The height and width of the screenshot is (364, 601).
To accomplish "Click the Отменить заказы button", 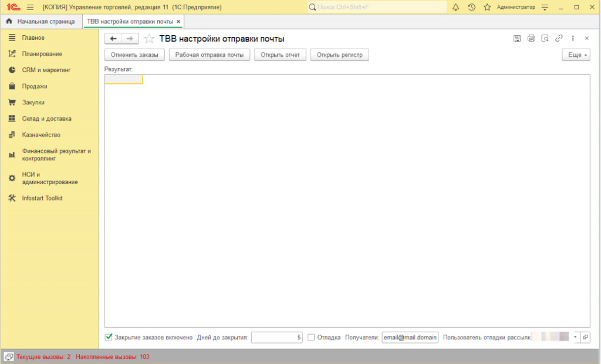I will (x=134, y=55).
